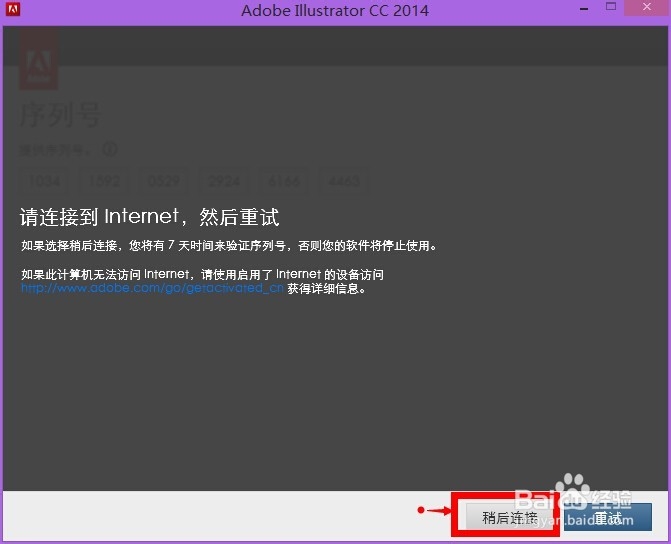Click the text about 7 天时间来验证序列号

tap(230, 246)
